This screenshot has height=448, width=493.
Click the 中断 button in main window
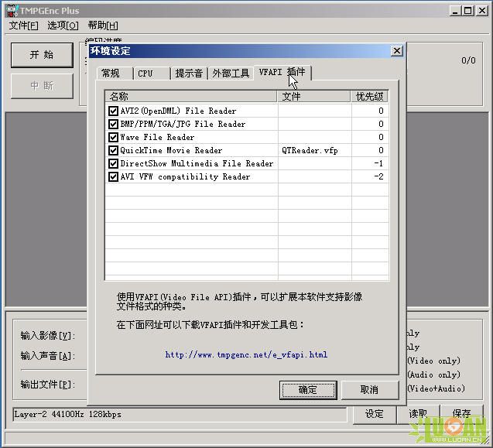point(42,86)
